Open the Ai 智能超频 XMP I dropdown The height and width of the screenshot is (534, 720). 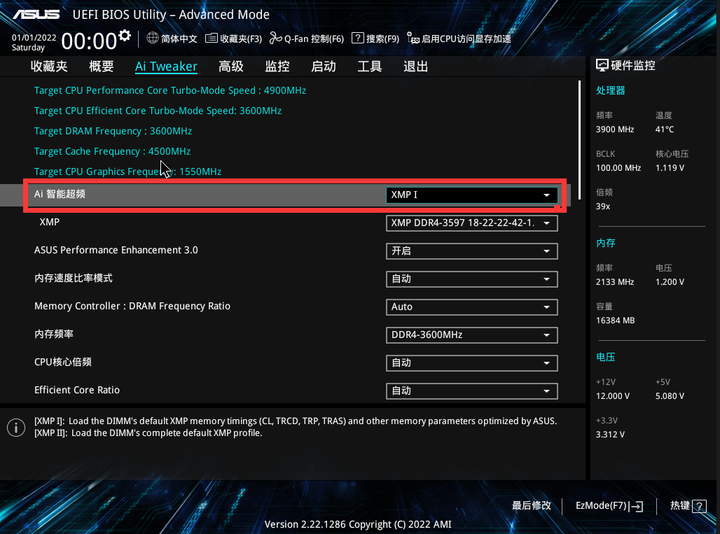point(472,195)
